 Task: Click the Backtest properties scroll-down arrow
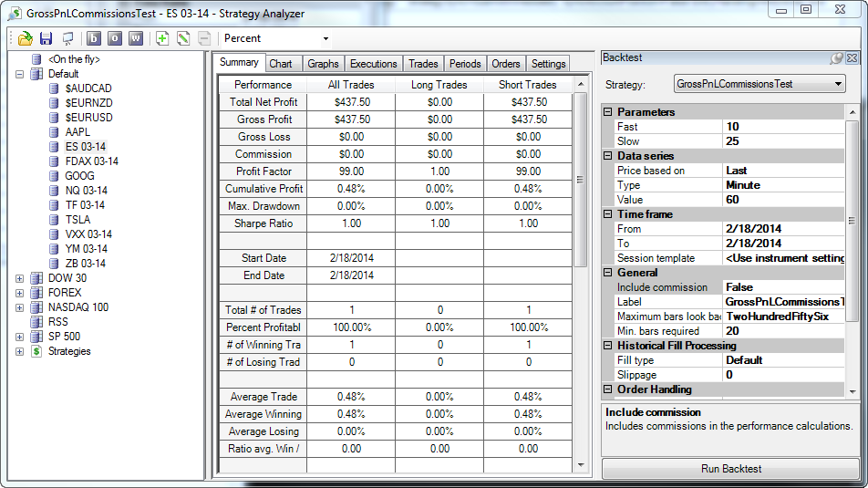[x=852, y=391]
